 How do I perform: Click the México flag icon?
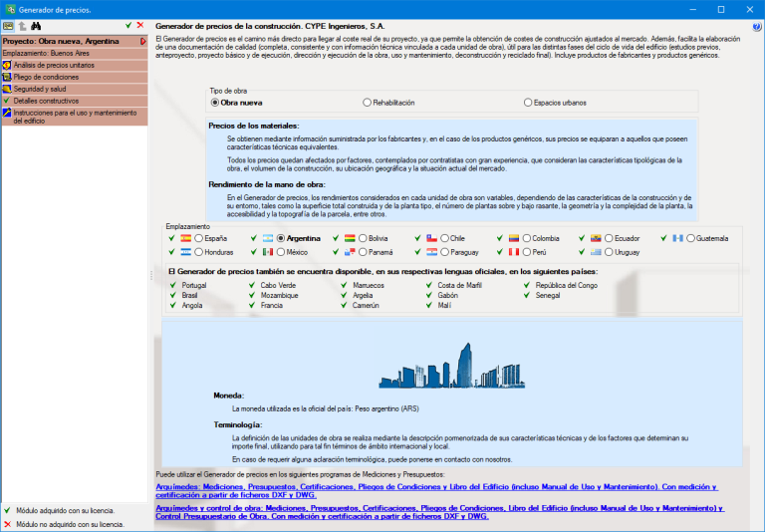click(x=268, y=252)
